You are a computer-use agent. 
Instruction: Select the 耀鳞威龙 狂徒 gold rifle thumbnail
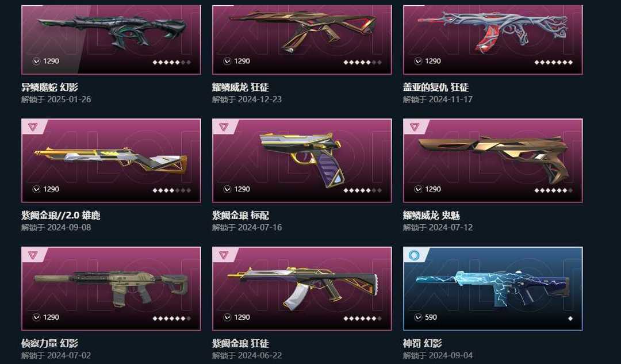(x=303, y=32)
